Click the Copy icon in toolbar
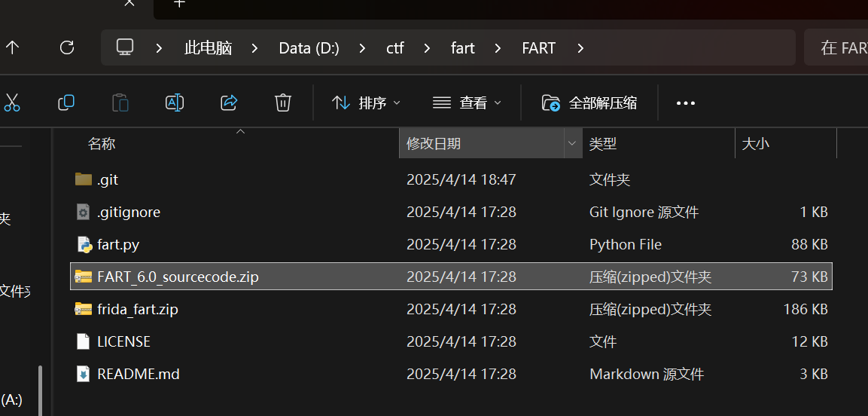The width and height of the screenshot is (868, 416). 66,102
